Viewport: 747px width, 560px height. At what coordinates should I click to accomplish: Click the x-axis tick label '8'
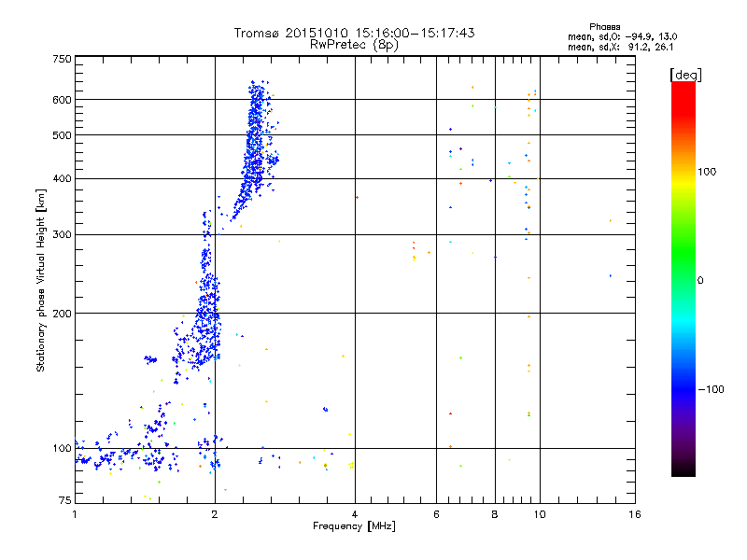(x=495, y=514)
